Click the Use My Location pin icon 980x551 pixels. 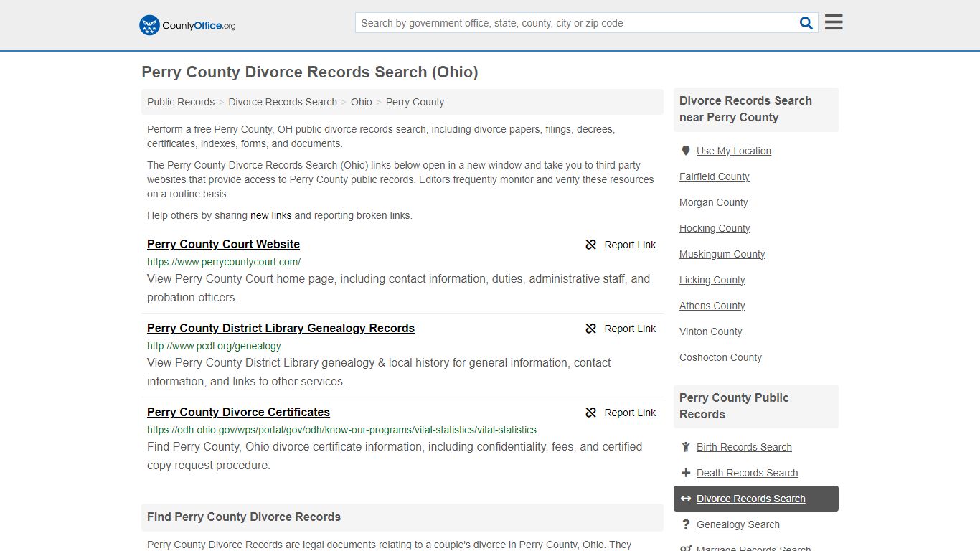[x=686, y=151]
